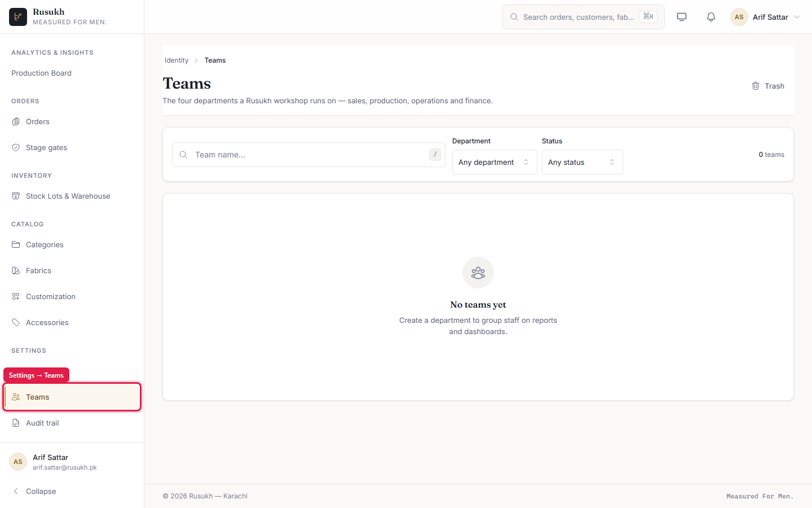Open the Any status dropdown
The width and height of the screenshot is (812, 508).
(582, 162)
